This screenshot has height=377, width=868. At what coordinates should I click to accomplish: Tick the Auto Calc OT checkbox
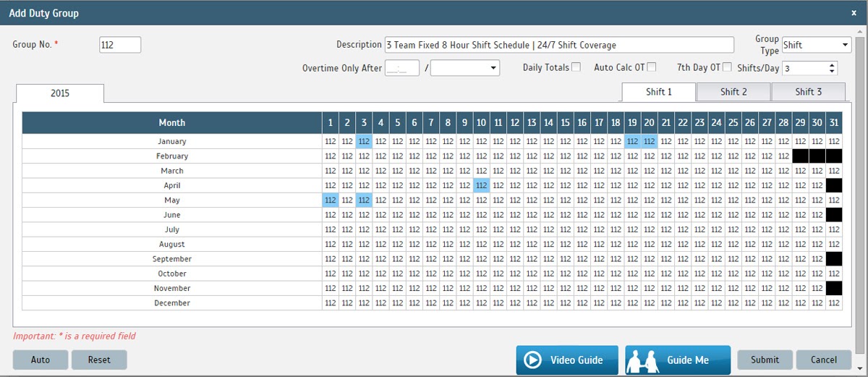(652, 67)
